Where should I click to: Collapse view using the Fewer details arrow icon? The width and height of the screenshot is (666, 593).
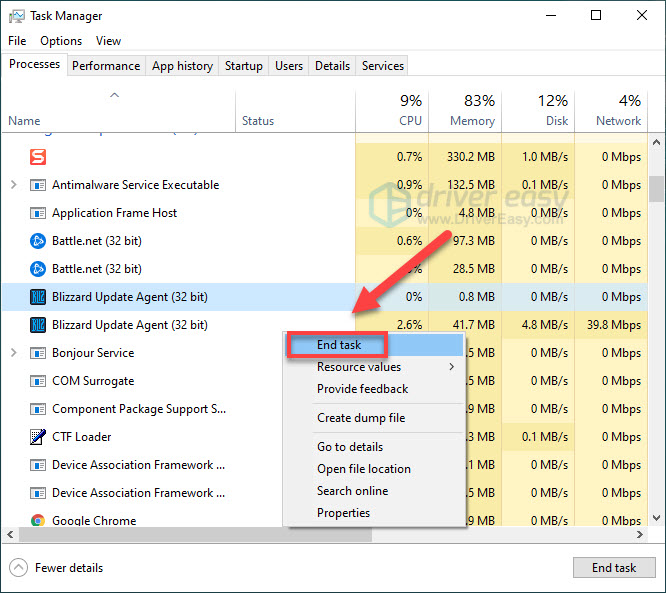pyautogui.click(x=18, y=567)
